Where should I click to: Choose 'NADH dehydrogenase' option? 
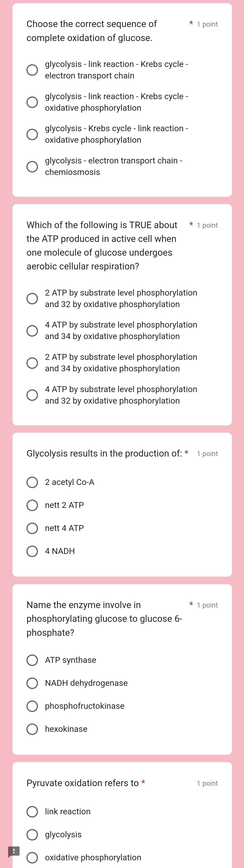32,683
